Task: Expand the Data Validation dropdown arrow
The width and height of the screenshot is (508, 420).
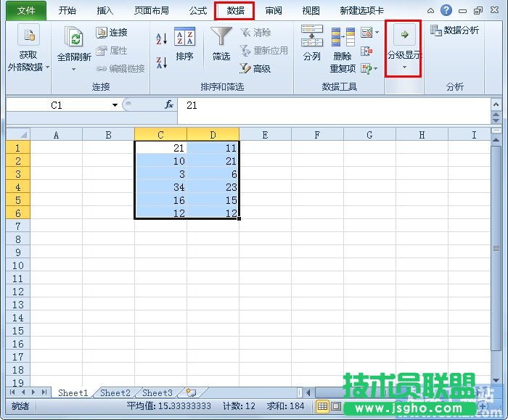Action: coord(377,33)
